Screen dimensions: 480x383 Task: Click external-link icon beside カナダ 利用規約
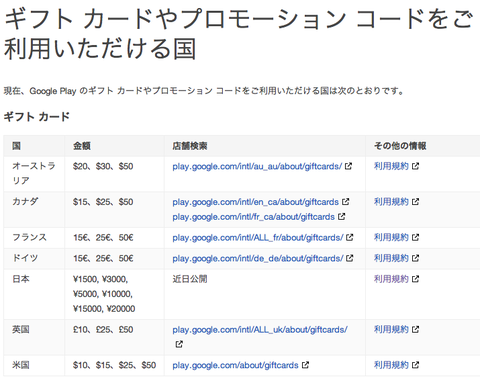(x=415, y=201)
